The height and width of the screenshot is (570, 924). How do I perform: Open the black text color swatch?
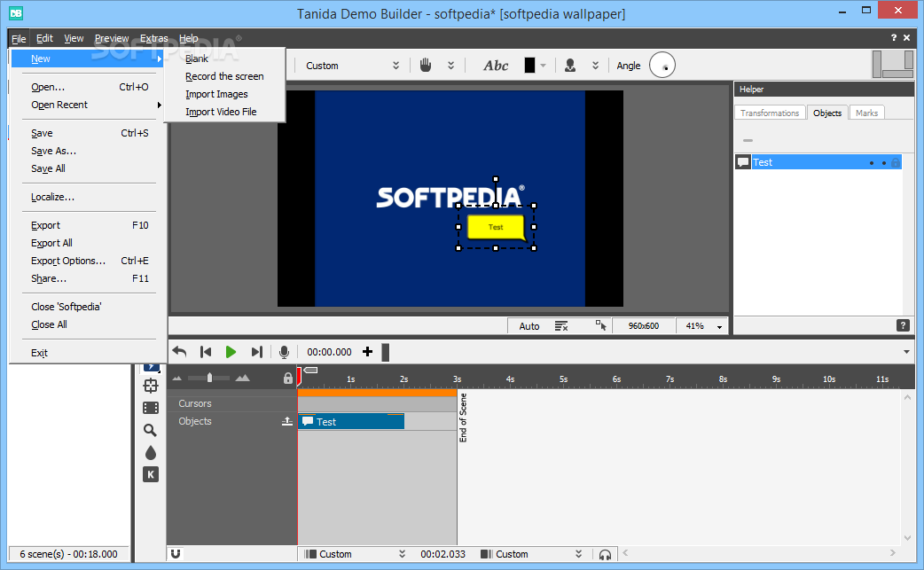point(529,66)
